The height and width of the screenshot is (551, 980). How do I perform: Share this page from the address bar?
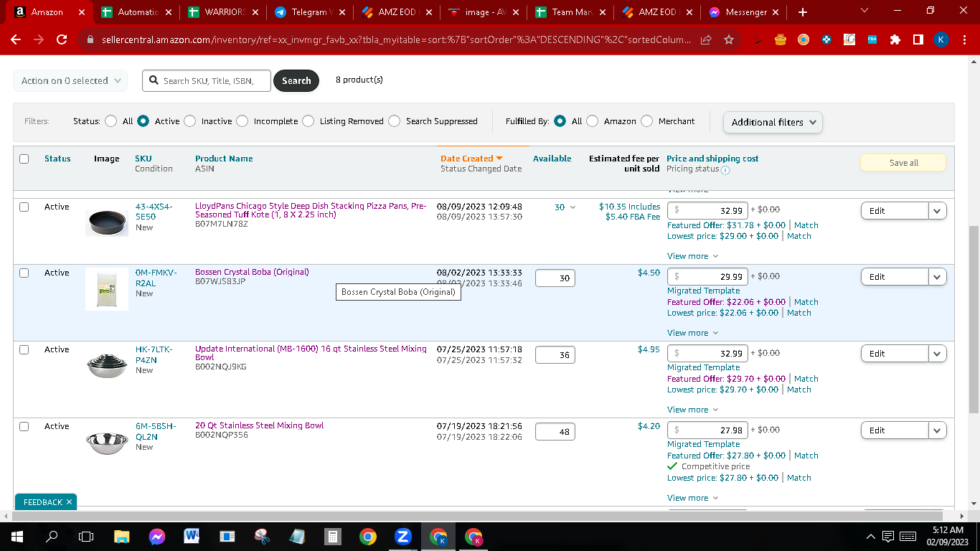point(706,40)
